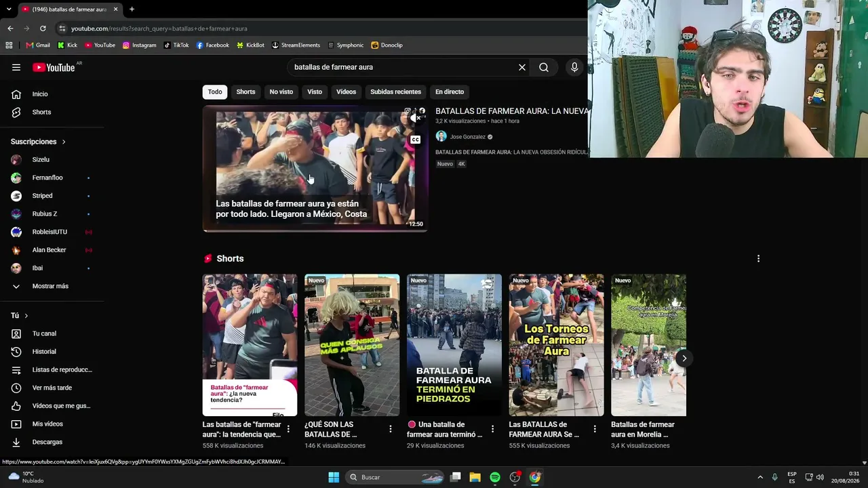
Task: Open options for "Una batalla de farmear aura terminó" short
Action: tap(493, 429)
